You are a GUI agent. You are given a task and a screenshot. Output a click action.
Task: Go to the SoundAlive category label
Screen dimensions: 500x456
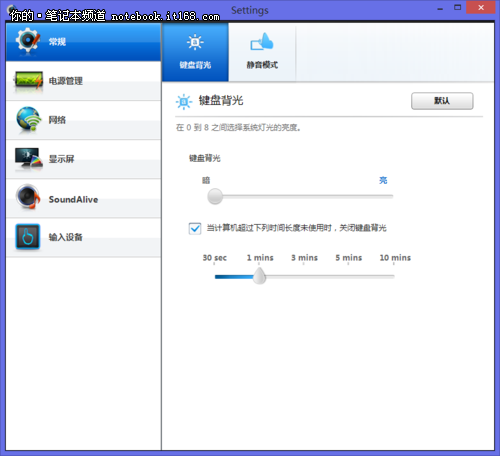tap(73, 199)
